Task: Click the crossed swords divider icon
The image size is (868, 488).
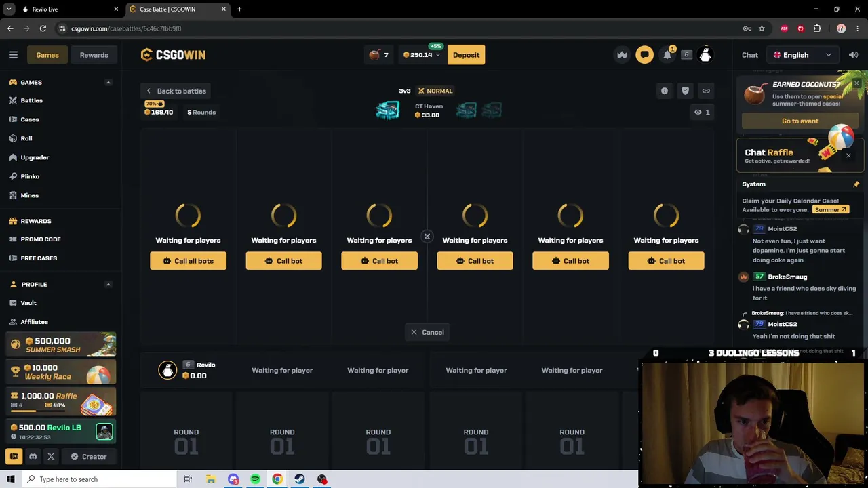Action: (427, 237)
